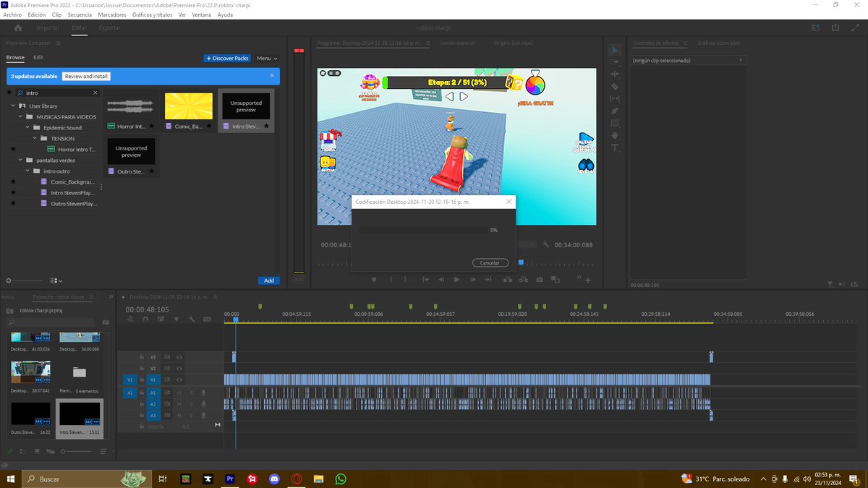
Task: Collapse the User library tree node
Action: point(13,106)
